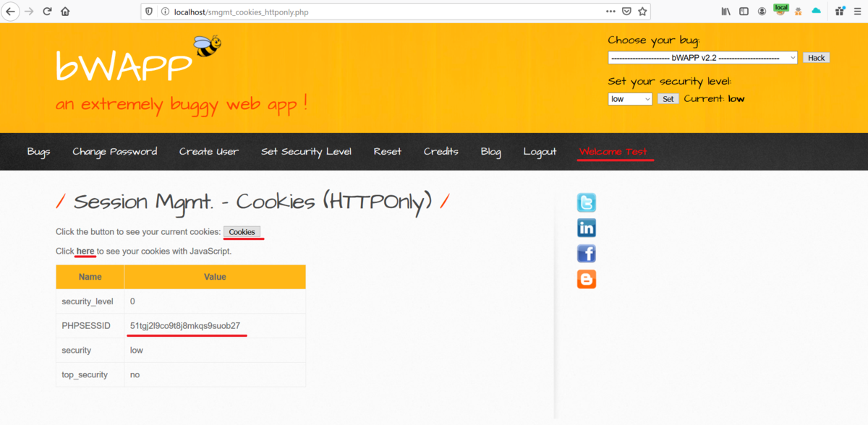
Task: Open the Twitter social icon
Action: (x=587, y=202)
